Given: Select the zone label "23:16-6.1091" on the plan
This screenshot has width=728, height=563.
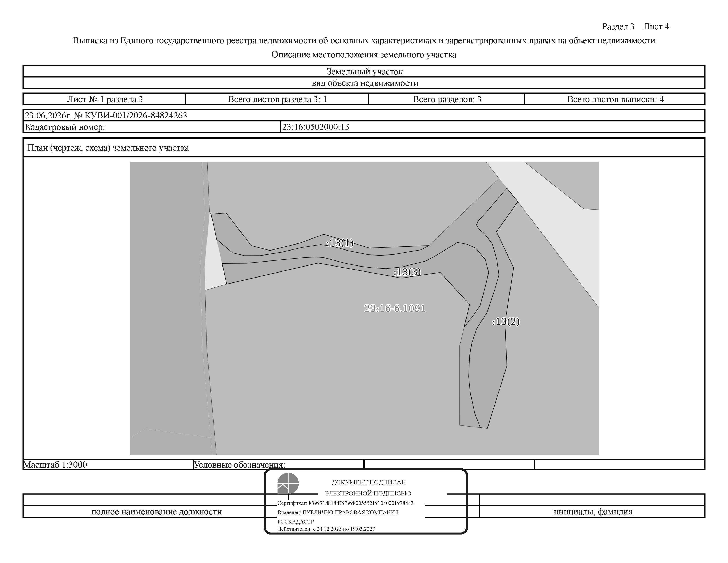Looking at the screenshot, I should (x=395, y=308).
